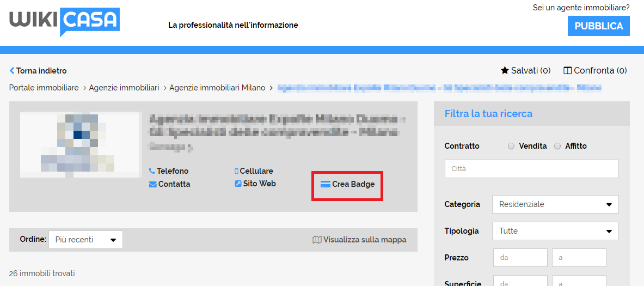Open the Categoria Residenziale dropdown
This screenshot has width=644, height=286.
point(555,204)
